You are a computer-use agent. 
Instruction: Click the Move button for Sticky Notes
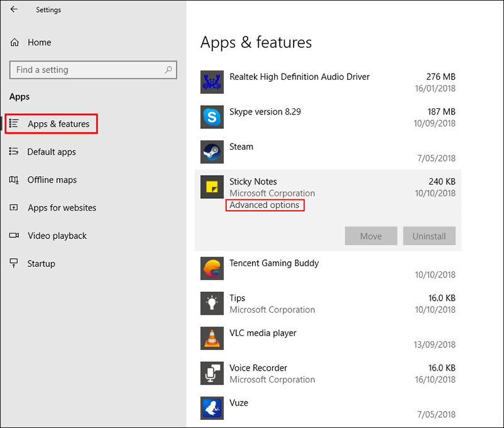(371, 236)
